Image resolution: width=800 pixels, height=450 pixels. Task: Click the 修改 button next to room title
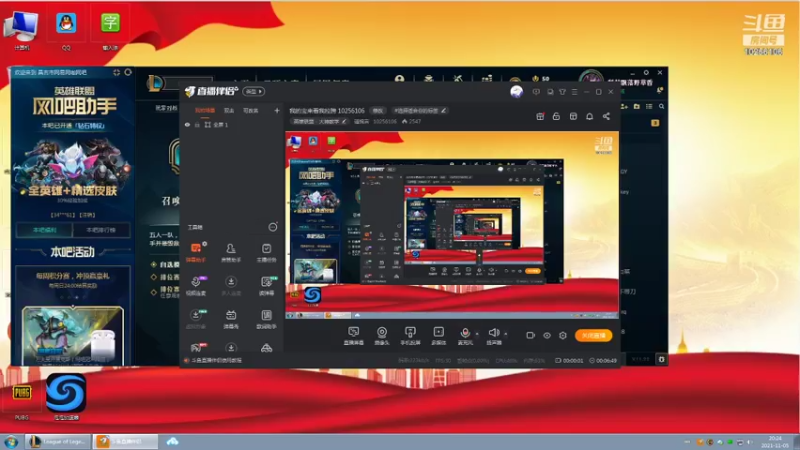378,110
